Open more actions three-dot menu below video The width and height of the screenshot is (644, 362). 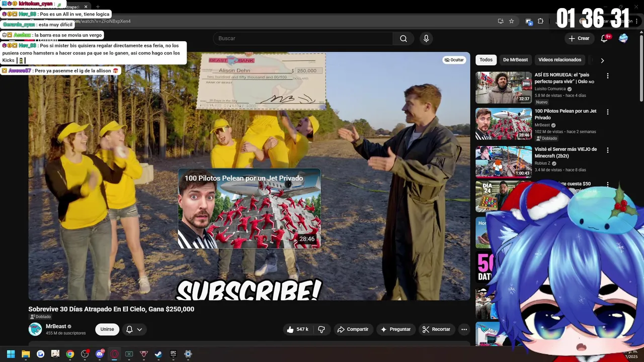pyautogui.click(x=464, y=329)
